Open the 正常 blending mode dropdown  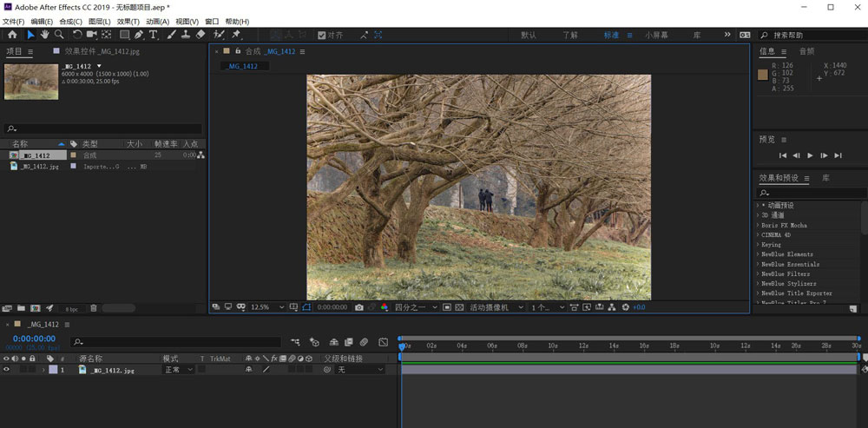pyautogui.click(x=178, y=370)
